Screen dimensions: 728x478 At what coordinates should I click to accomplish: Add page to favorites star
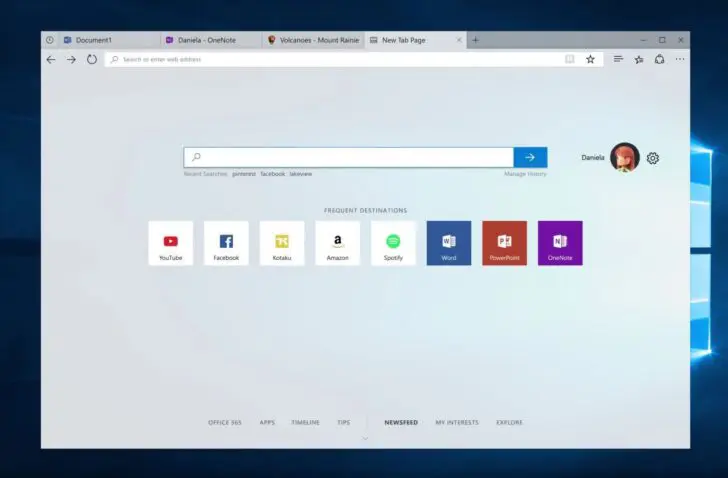[x=590, y=59]
